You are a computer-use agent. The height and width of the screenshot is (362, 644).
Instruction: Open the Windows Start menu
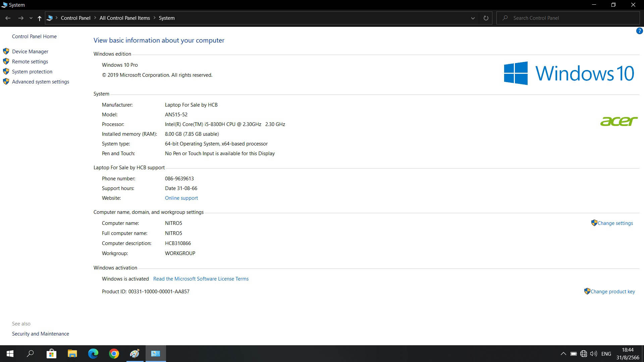(x=10, y=354)
